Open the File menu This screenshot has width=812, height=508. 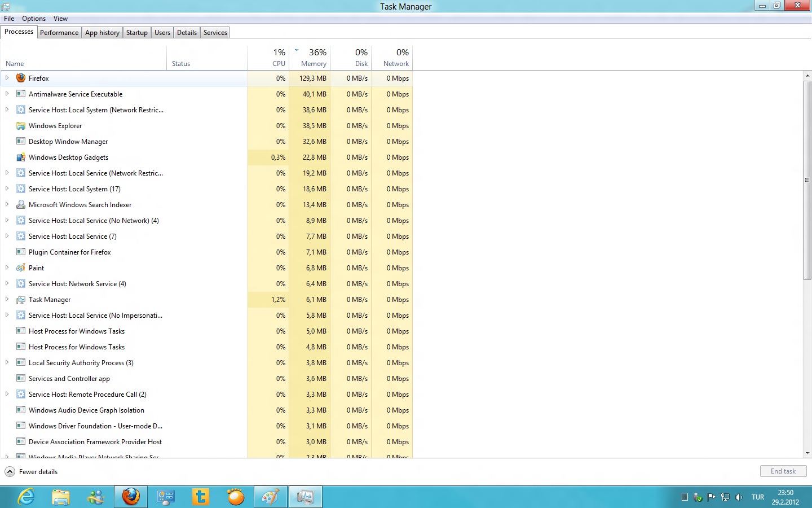click(9, 19)
